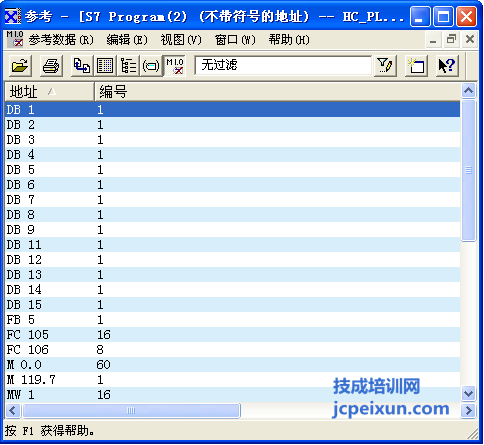Open the 窗口(W) menu
The height and width of the screenshot is (445, 484).
[x=235, y=40]
